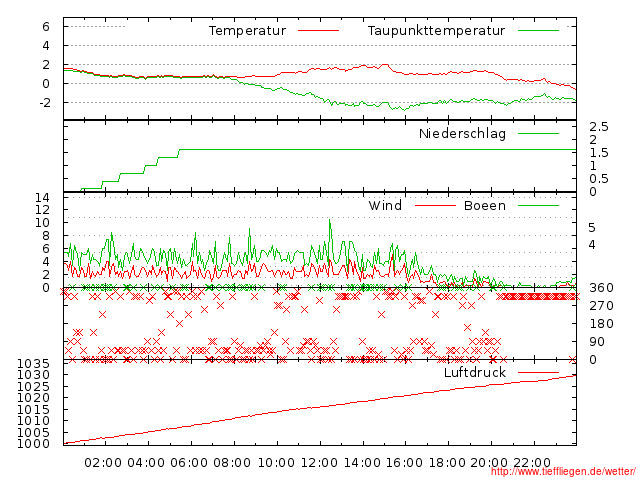The image size is (640, 480).
Task: Click the 02:00 time axis label
Action: [x=103, y=463]
